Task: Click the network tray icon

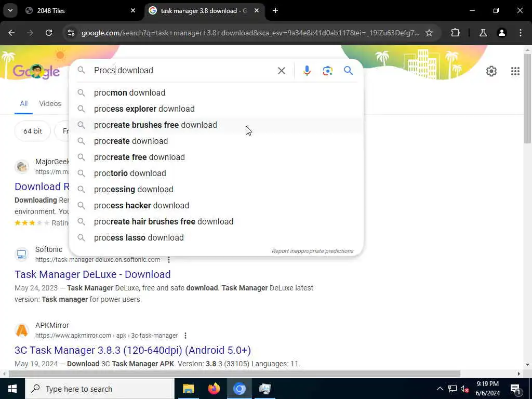Action: [453, 389]
